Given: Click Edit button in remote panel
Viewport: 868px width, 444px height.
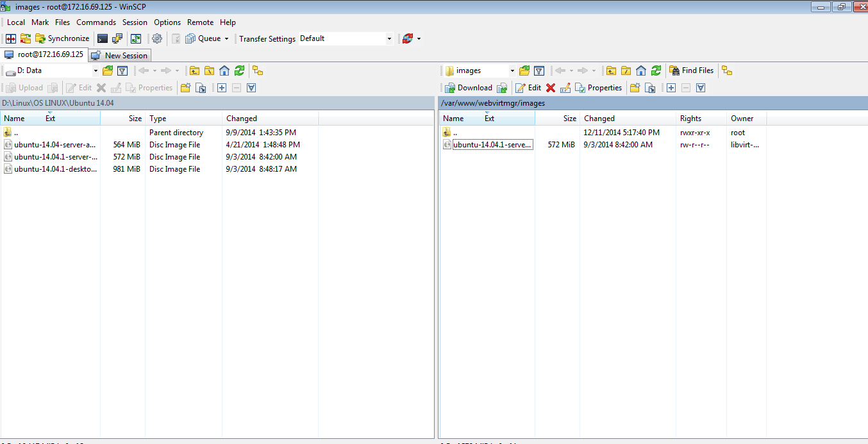Looking at the screenshot, I should [528, 88].
